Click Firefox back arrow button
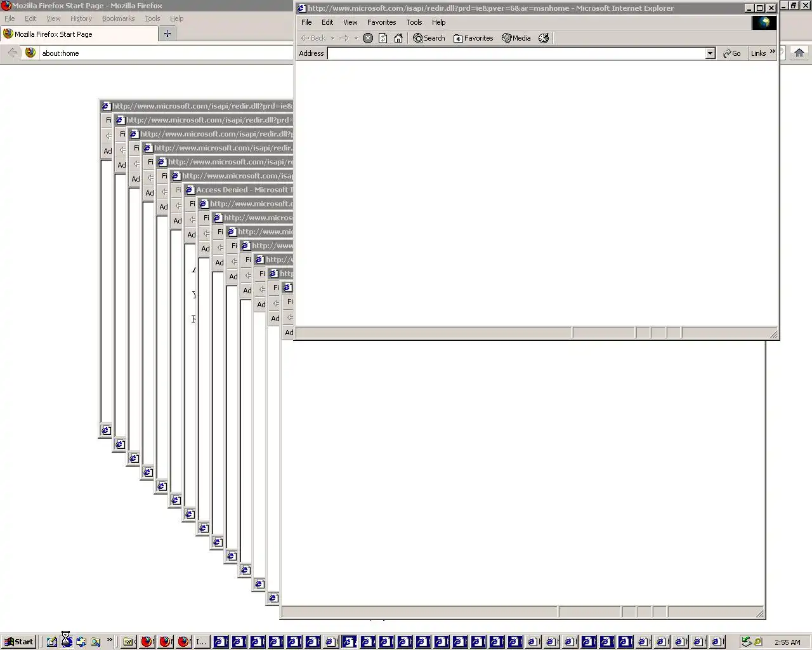Screen dimensions: 812x650 coord(13,53)
